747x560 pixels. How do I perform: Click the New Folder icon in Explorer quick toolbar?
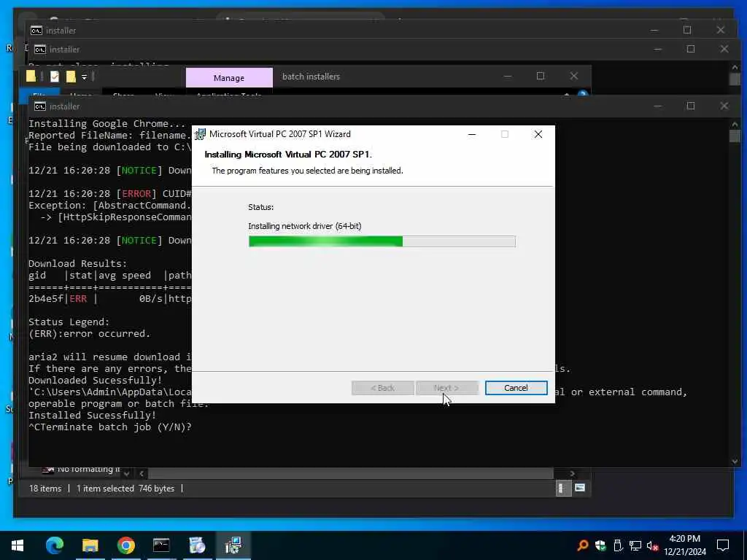(71, 76)
